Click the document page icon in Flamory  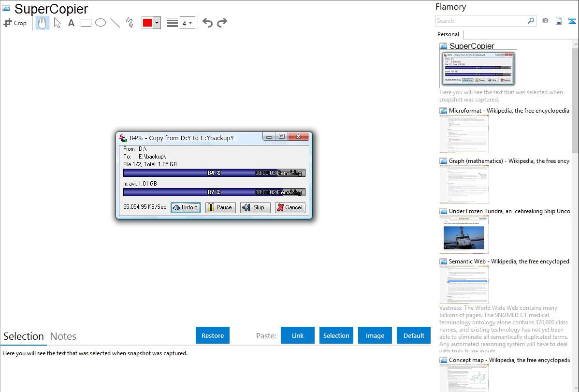(x=559, y=21)
